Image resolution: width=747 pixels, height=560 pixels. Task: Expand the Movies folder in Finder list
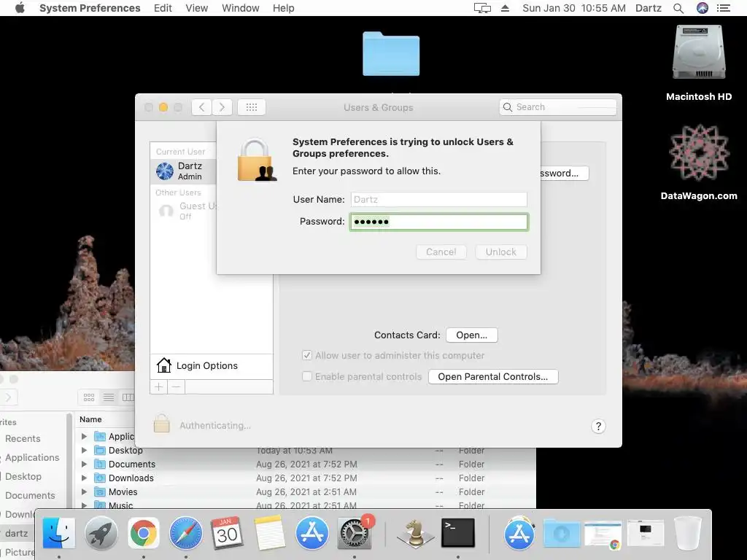click(x=85, y=491)
